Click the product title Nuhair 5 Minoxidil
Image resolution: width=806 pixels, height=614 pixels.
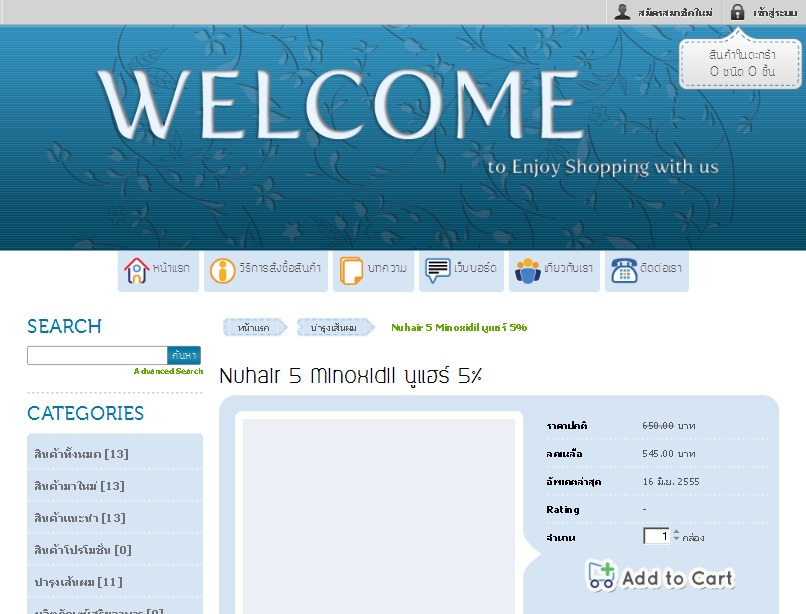(351, 376)
